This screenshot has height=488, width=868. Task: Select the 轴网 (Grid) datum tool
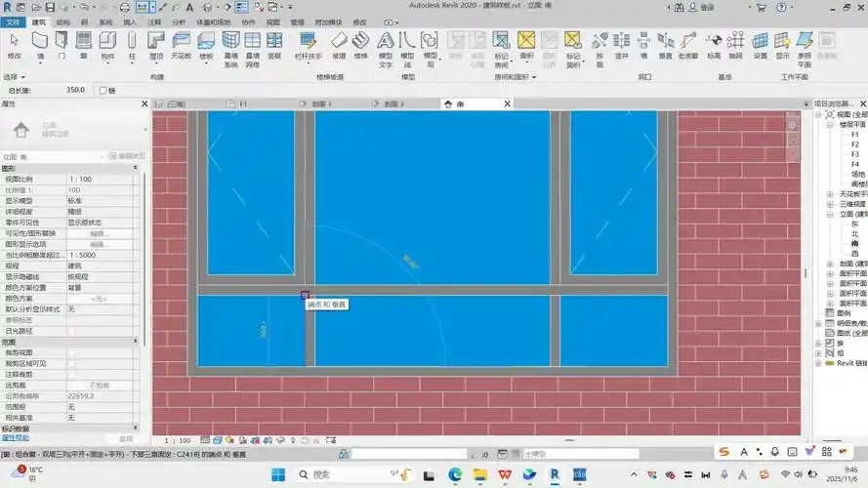pyautogui.click(x=735, y=45)
